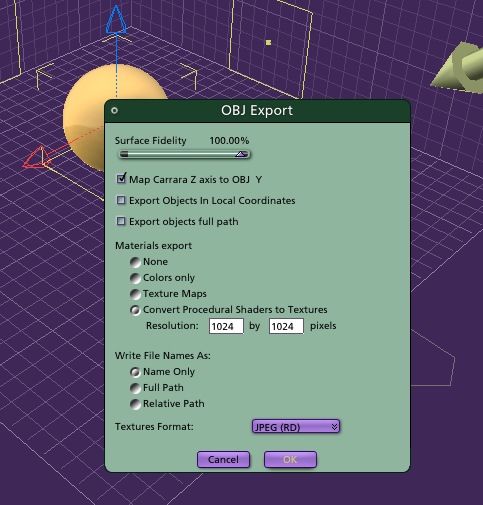Choose Colors only materials export
This screenshot has height=505, width=483.
click(135, 278)
